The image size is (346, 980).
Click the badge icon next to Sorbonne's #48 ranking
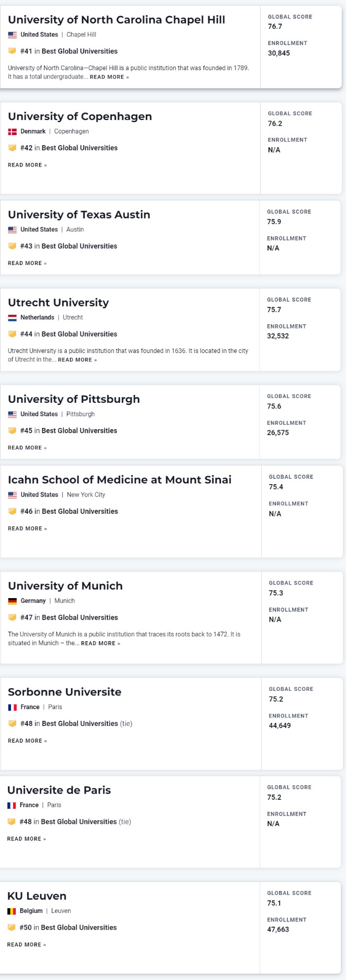tap(13, 723)
